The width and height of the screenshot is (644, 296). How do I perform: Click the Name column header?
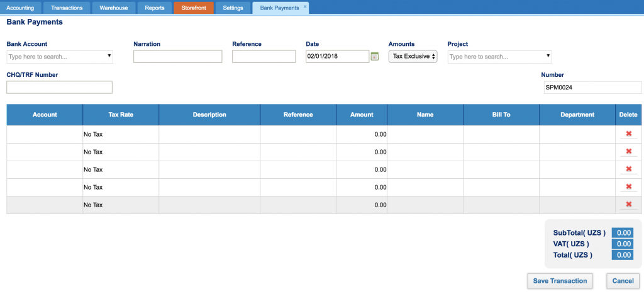(425, 115)
